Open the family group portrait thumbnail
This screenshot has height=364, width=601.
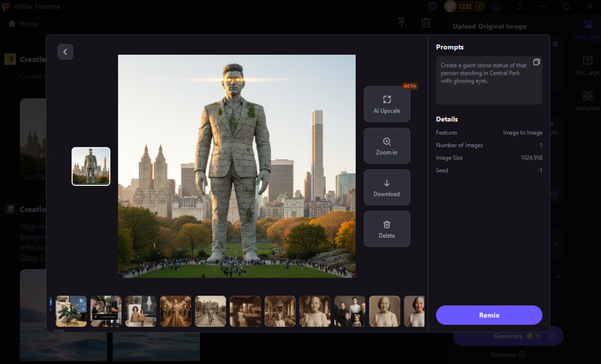[x=350, y=311]
